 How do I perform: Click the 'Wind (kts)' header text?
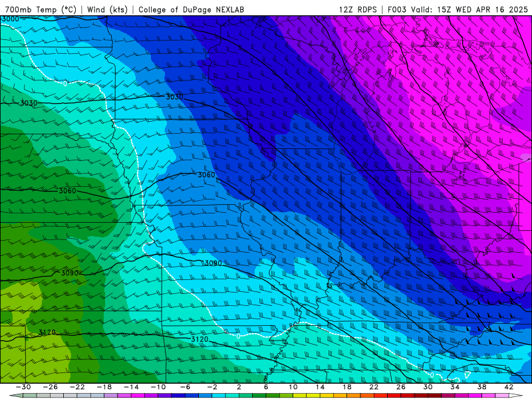(107, 9)
